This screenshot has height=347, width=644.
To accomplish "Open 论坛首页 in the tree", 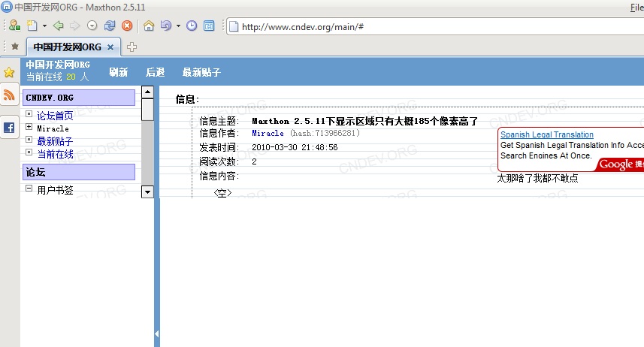I will click(55, 116).
